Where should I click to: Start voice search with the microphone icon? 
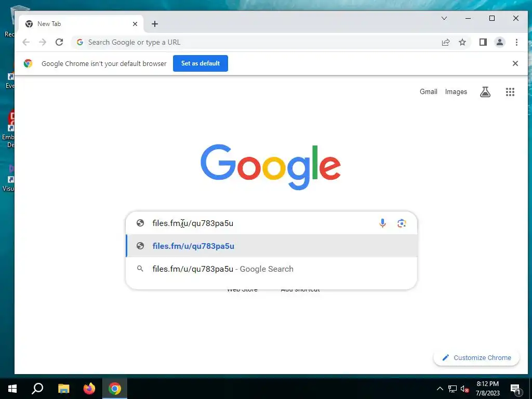click(382, 223)
